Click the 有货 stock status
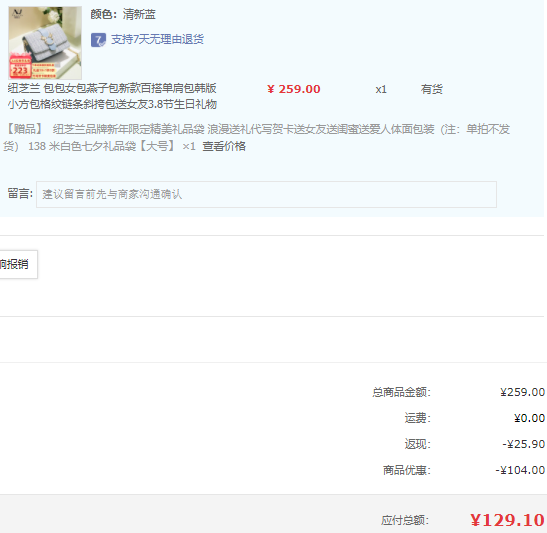The image size is (547, 533). pos(432,89)
